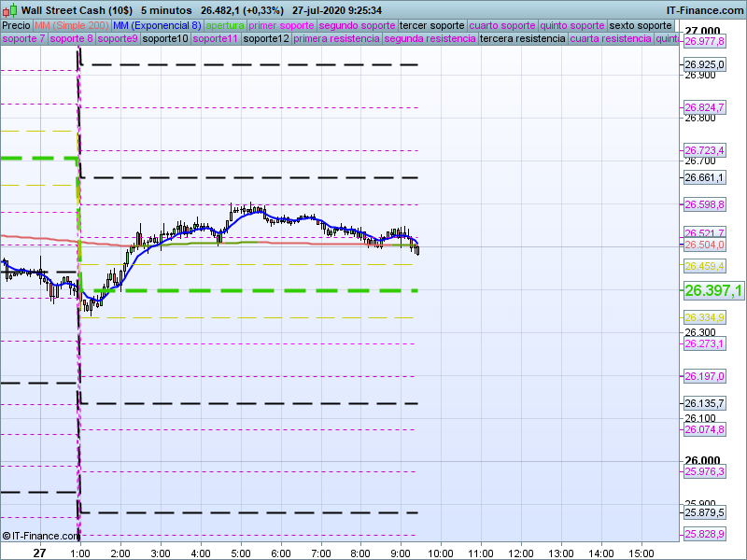Image resolution: width=747 pixels, height=560 pixels.
Task: Select the 26.661,1 price level tag
Action: (x=704, y=177)
